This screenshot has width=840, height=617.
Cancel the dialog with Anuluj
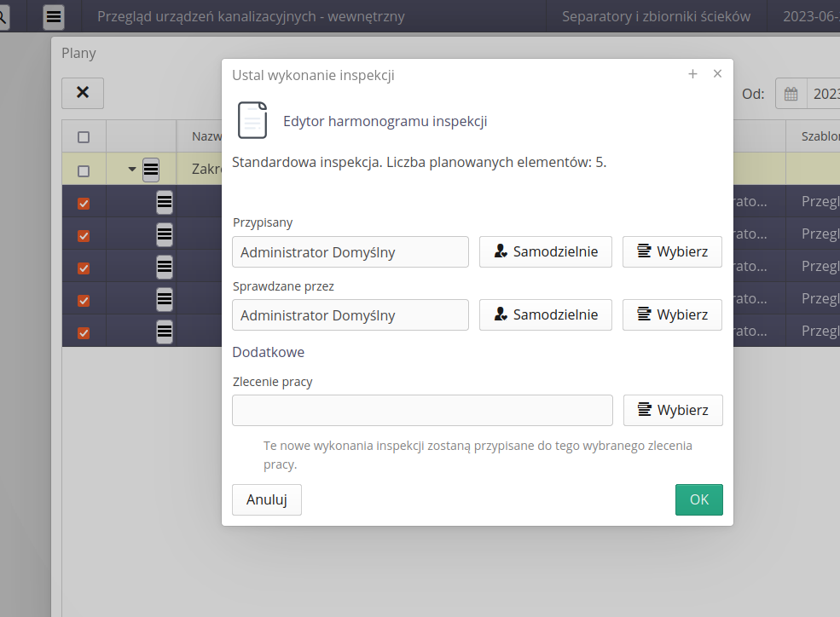[266, 500]
